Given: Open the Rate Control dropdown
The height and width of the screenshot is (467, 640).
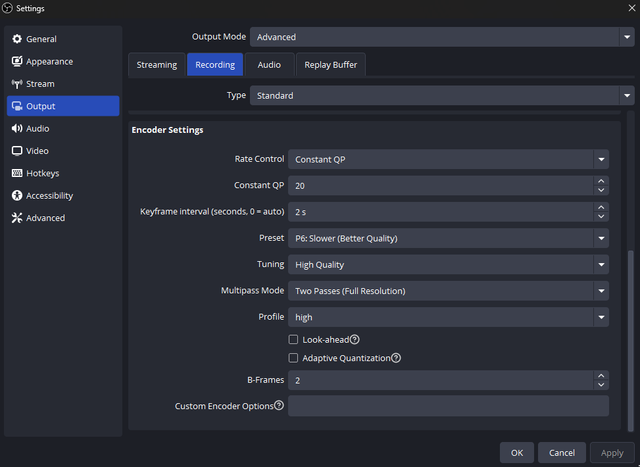Looking at the screenshot, I should 448,159.
